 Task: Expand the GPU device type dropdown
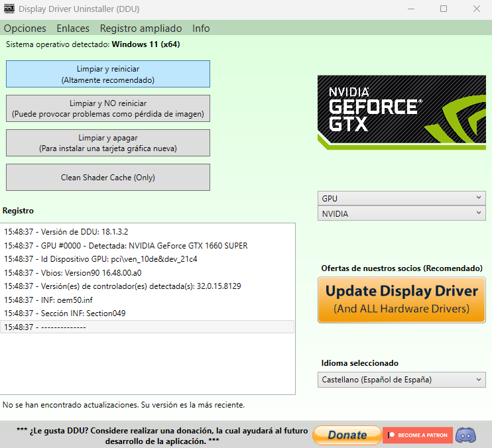click(x=401, y=198)
